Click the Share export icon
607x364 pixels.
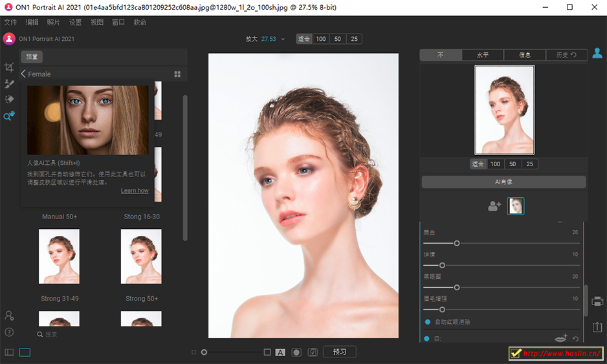pyautogui.click(x=597, y=328)
